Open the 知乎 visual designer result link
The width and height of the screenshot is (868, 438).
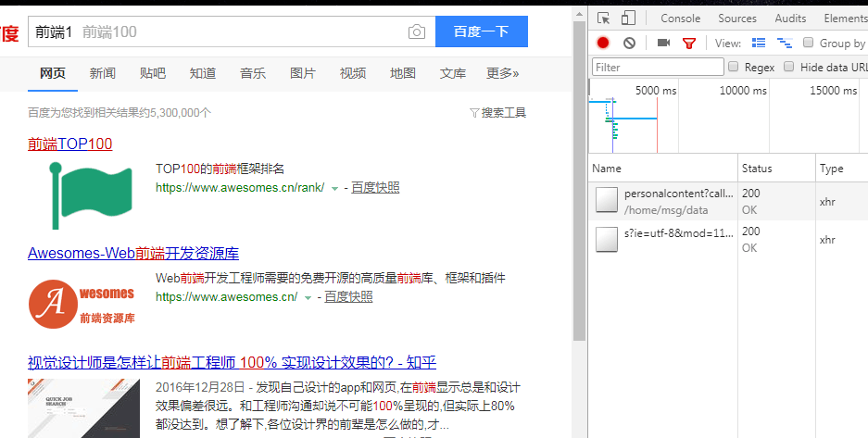click(x=232, y=363)
